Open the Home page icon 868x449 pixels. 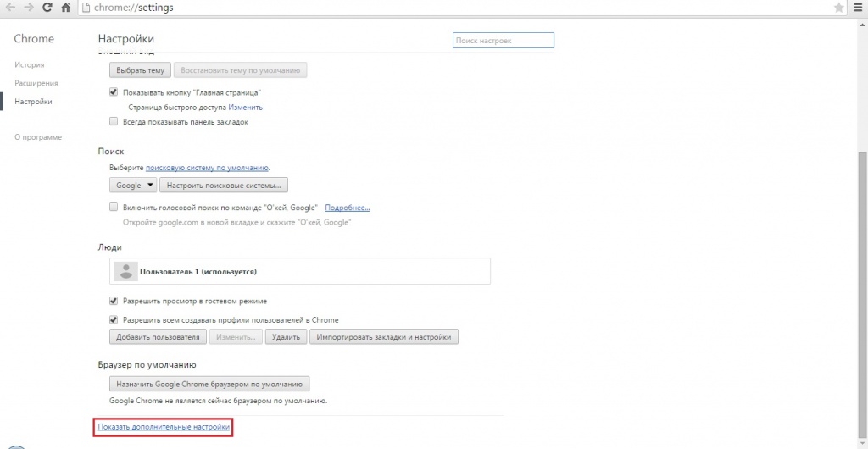click(65, 8)
